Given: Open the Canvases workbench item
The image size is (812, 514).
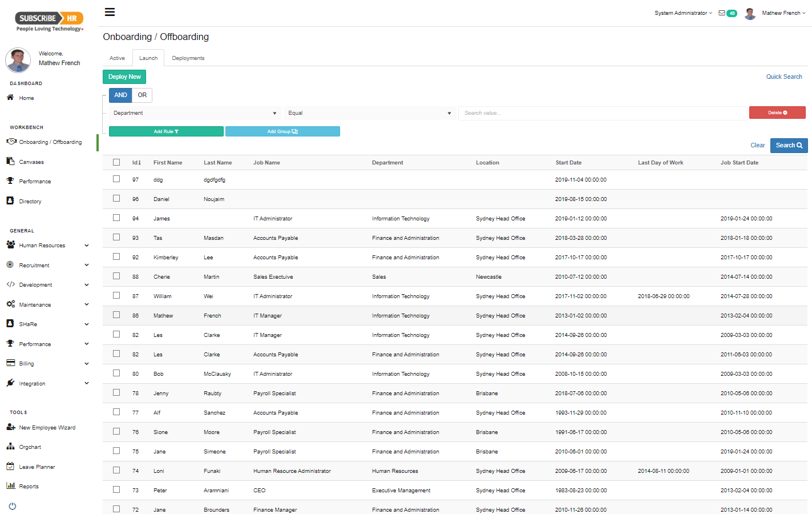Looking at the screenshot, I should (x=31, y=161).
